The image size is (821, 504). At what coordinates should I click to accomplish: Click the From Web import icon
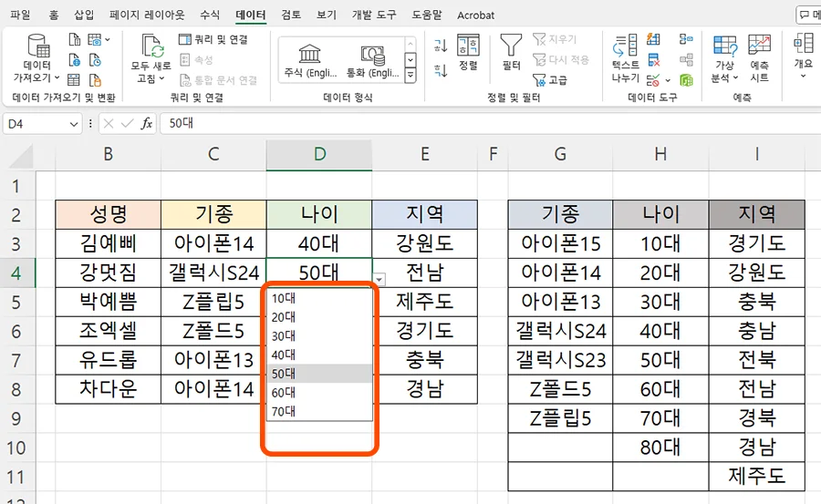click(x=75, y=59)
